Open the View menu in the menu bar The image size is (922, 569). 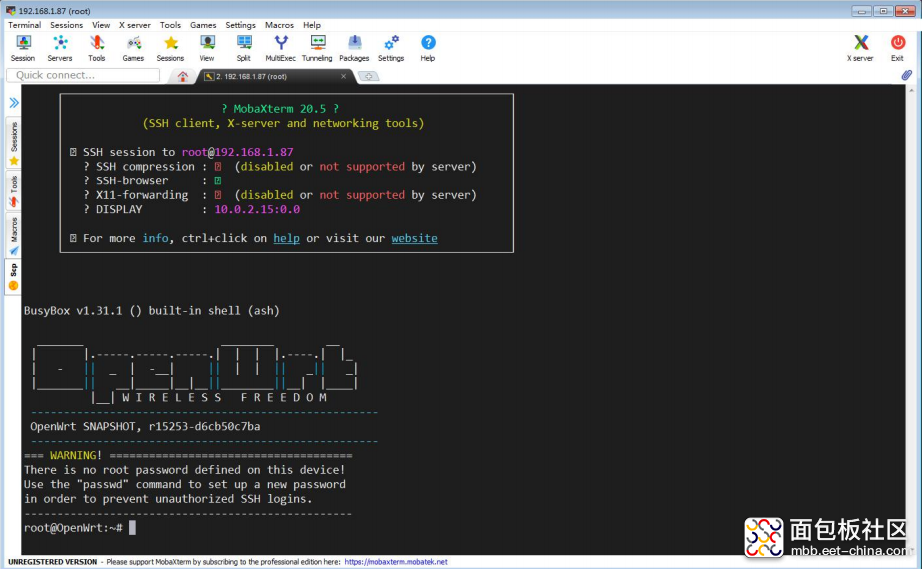101,25
